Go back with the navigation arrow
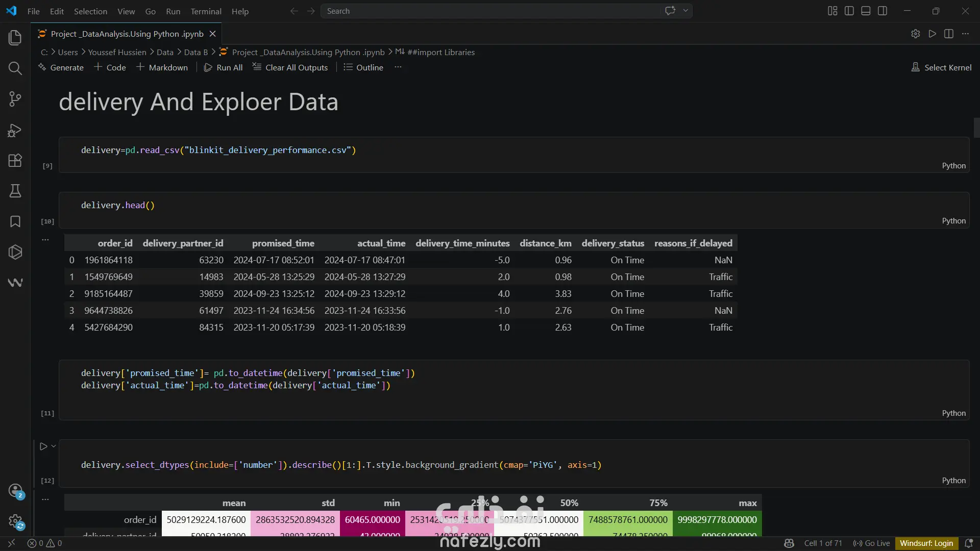980x551 pixels. [294, 11]
